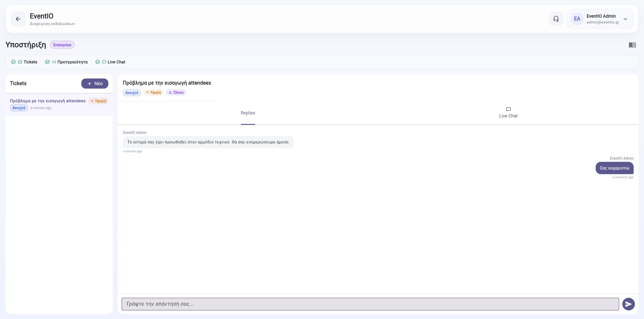Click the reply text input field
Screen dimensions: 644x319
tap(370, 304)
